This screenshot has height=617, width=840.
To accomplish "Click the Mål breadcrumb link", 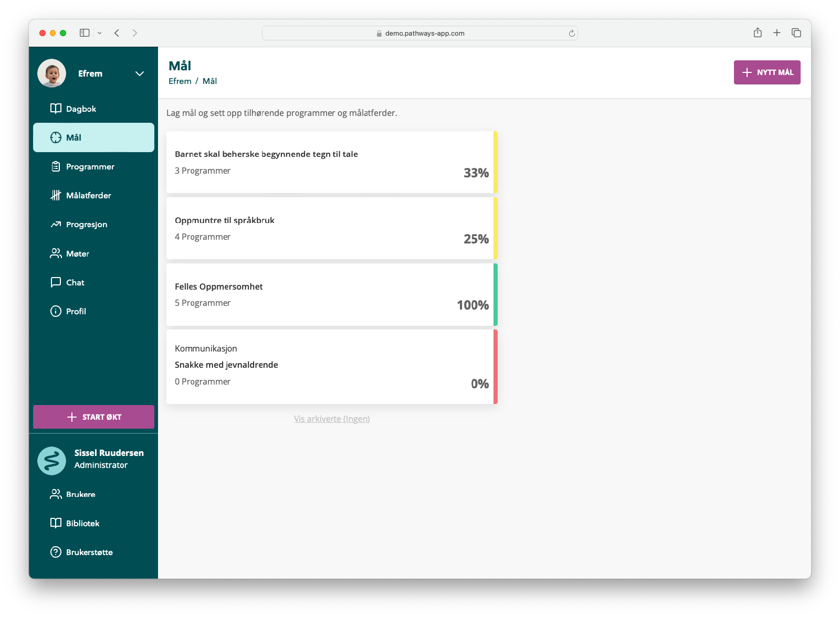I will coord(209,81).
